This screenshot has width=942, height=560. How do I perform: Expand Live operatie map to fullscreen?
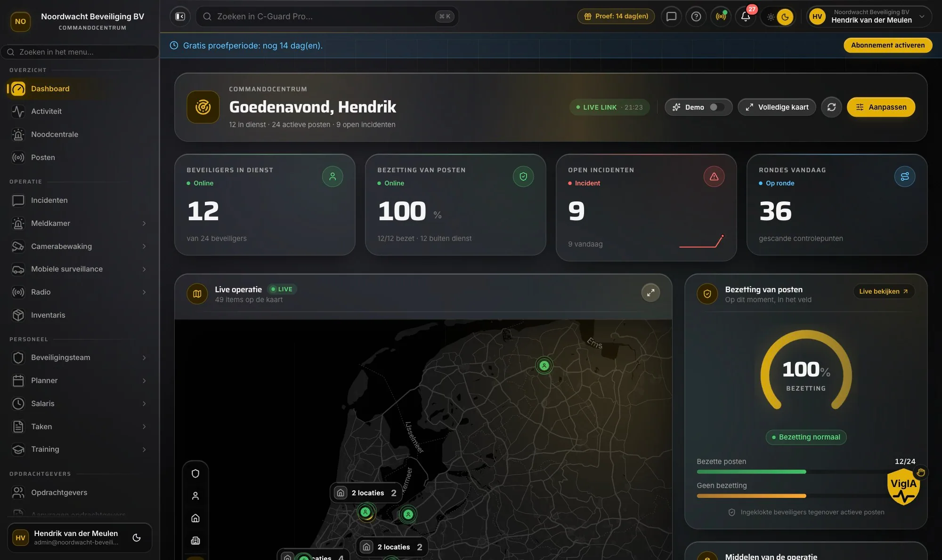click(x=650, y=293)
